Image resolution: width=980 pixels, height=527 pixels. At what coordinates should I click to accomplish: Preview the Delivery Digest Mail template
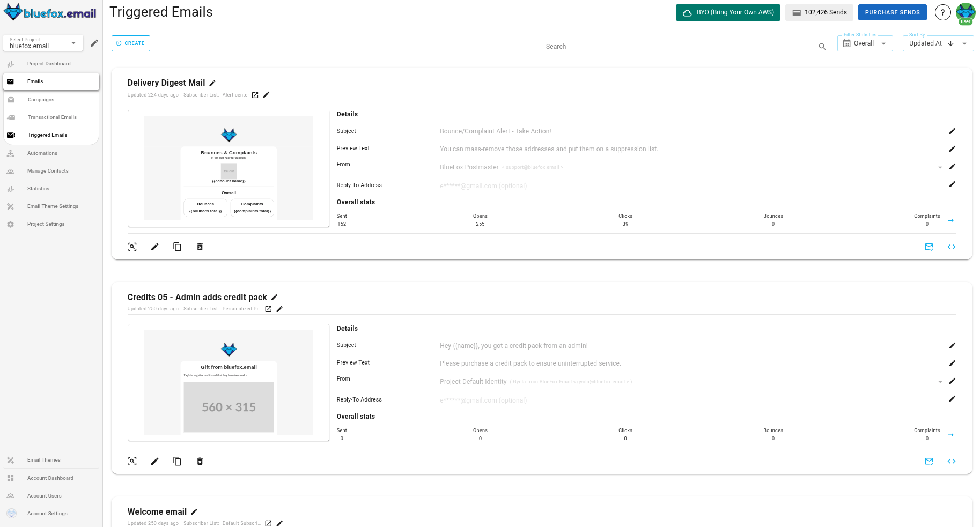(132, 247)
